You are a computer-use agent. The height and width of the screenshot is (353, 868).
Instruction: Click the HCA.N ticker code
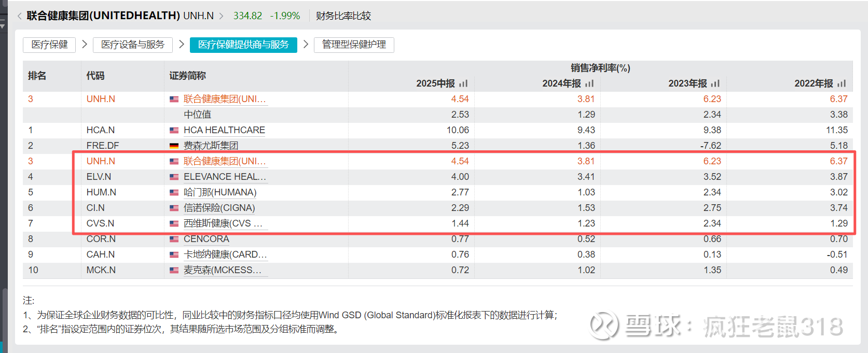coord(101,130)
